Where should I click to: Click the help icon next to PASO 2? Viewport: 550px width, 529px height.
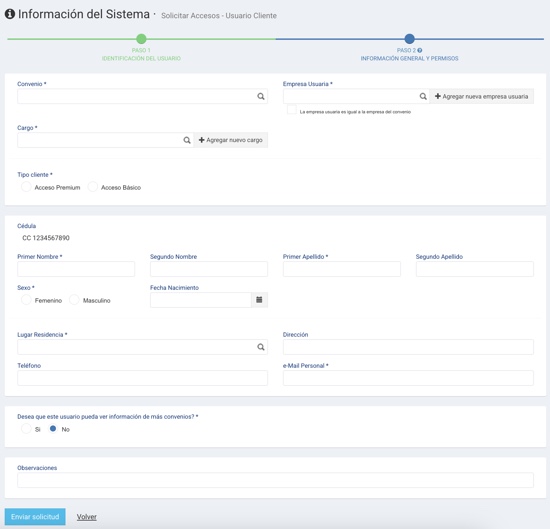click(420, 50)
